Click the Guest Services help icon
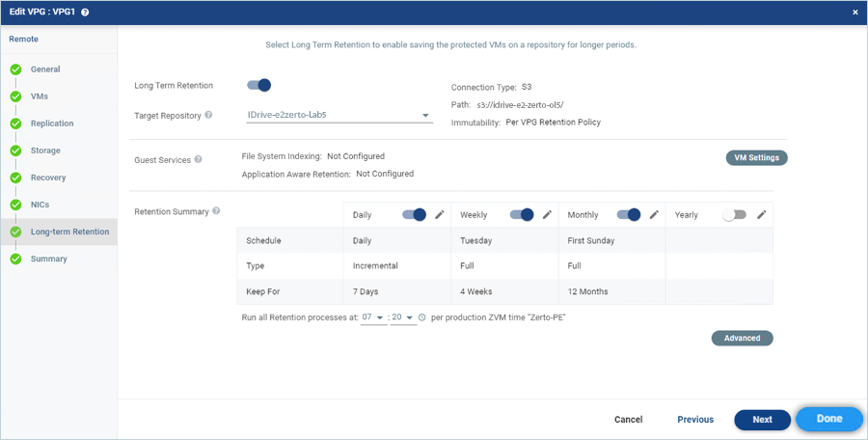The image size is (868, 440). click(198, 160)
